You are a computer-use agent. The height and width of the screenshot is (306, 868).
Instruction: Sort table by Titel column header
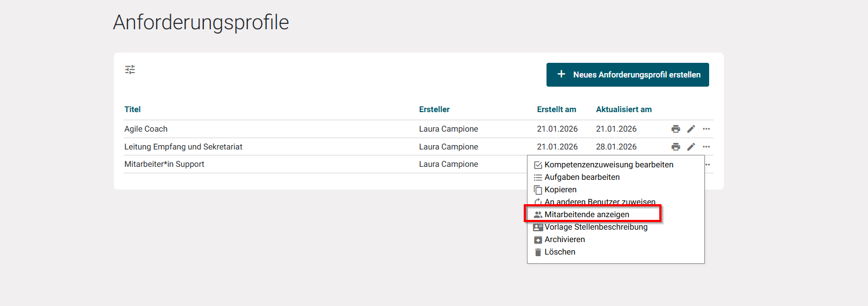tap(132, 109)
